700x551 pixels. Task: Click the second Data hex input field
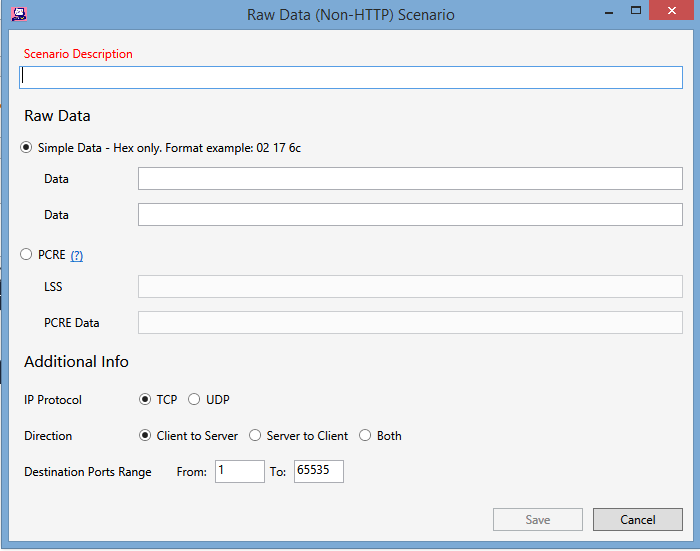(x=410, y=215)
